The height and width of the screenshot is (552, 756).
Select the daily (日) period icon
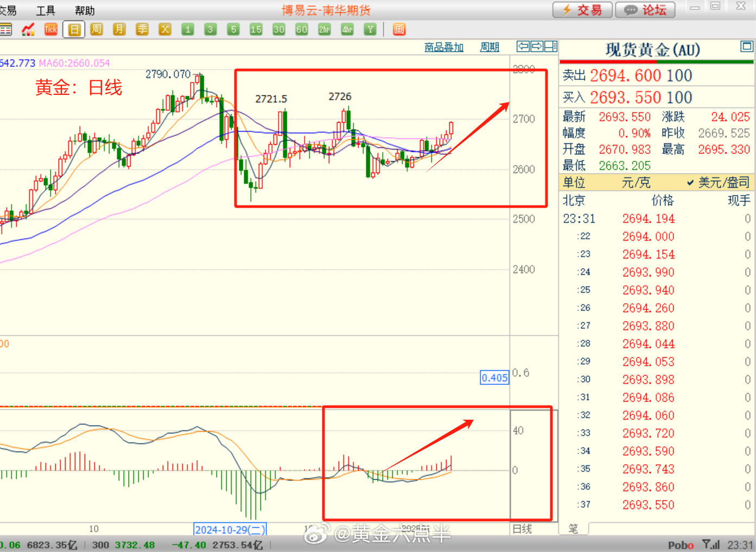tap(74, 29)
